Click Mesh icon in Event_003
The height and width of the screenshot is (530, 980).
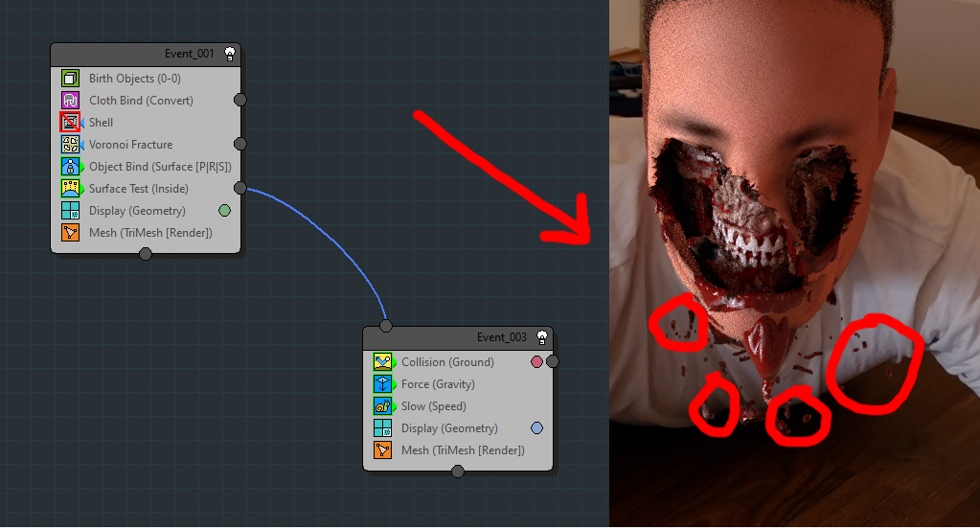point(382,450)
